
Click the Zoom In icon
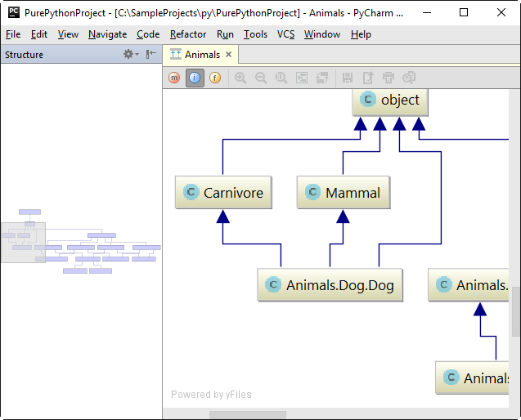click(x=240, y=78)
